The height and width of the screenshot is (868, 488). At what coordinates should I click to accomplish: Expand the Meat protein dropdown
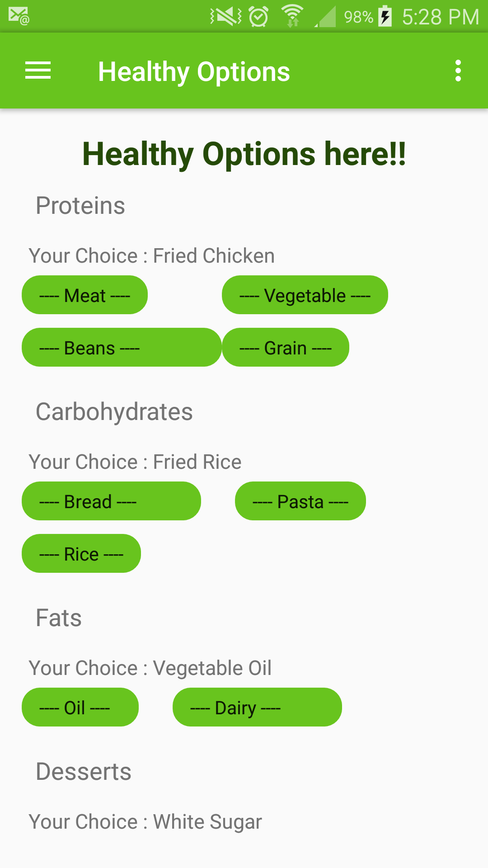coord(84,295)
